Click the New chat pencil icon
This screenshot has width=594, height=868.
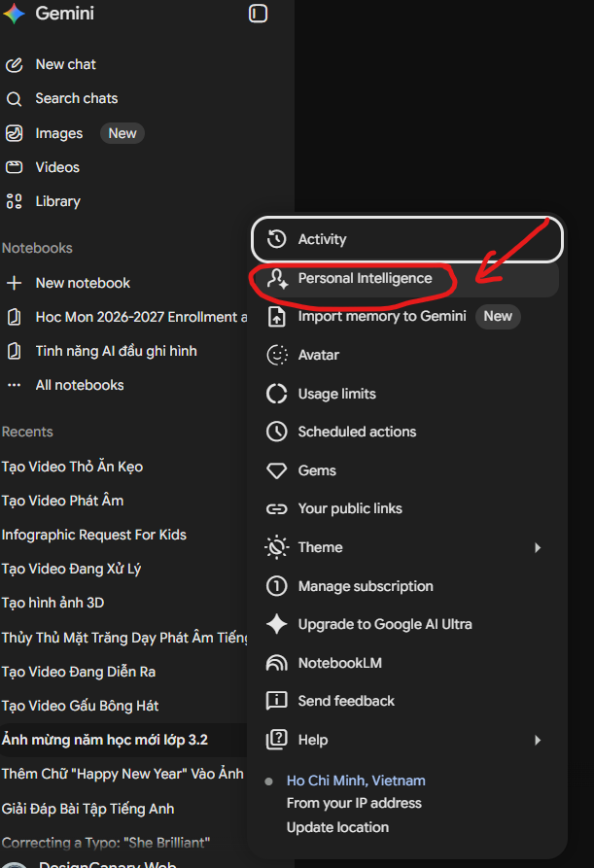(14, 65)
